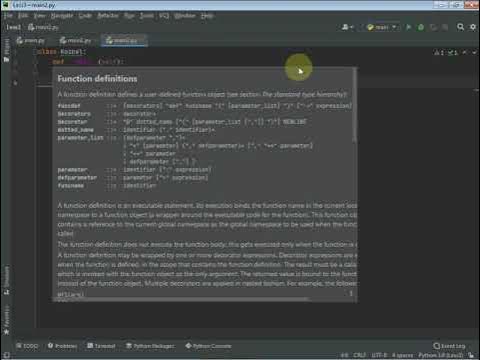
Task: Open the documentation popup options menu icon
Action: coord(351,293)
